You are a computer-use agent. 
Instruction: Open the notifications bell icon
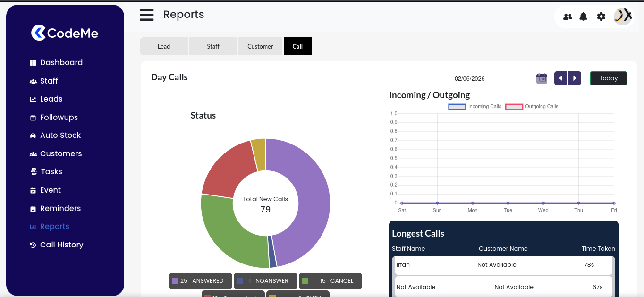click(584, 17)
